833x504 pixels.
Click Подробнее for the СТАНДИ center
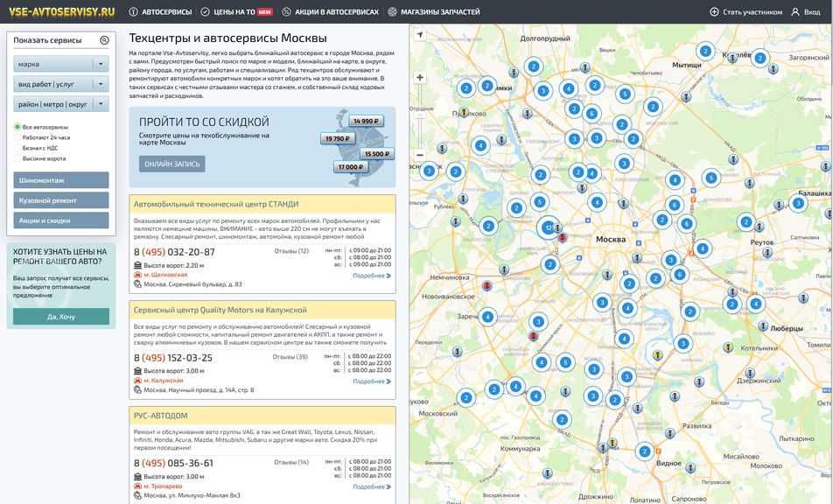[x=372, y=276]
